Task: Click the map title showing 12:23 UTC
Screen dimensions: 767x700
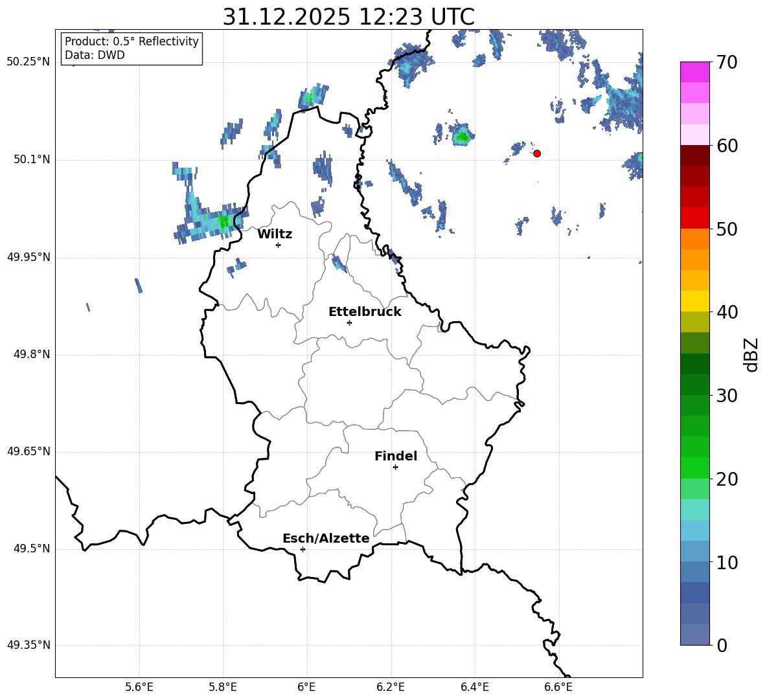Action: click(349, 17)
